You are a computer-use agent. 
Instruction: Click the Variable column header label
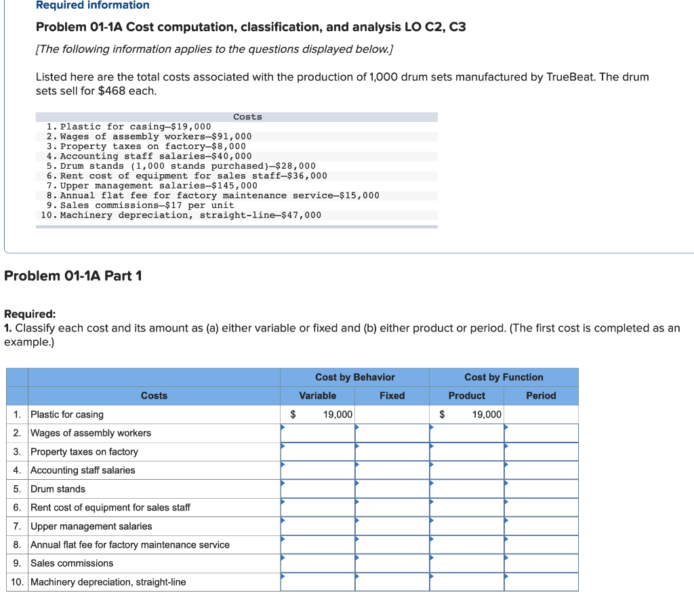[317, 395]
